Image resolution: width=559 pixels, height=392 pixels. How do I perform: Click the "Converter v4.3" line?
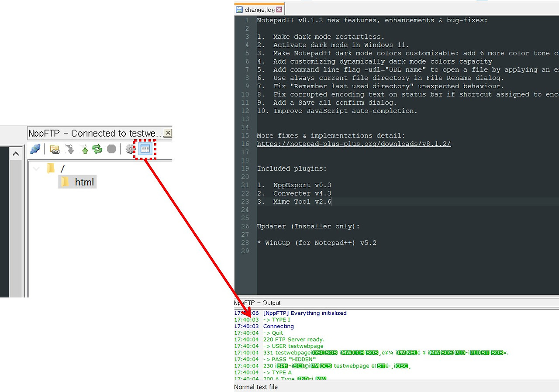click(x=294, y=194)
